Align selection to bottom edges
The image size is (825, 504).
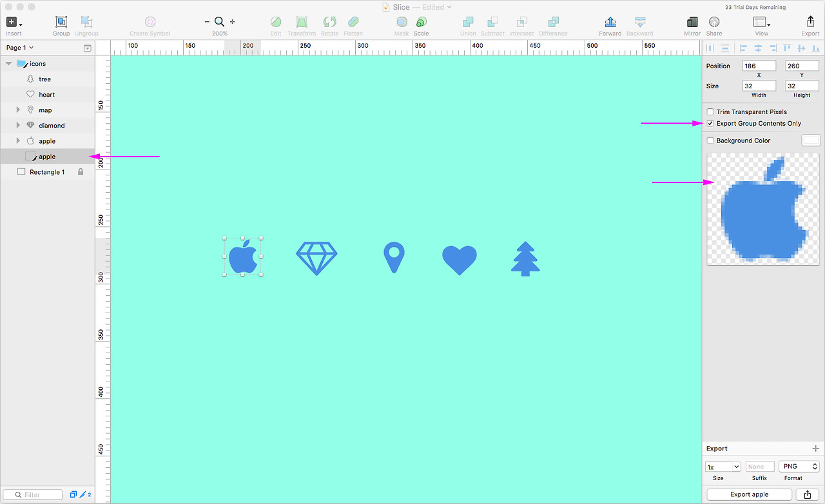(815, 48)
